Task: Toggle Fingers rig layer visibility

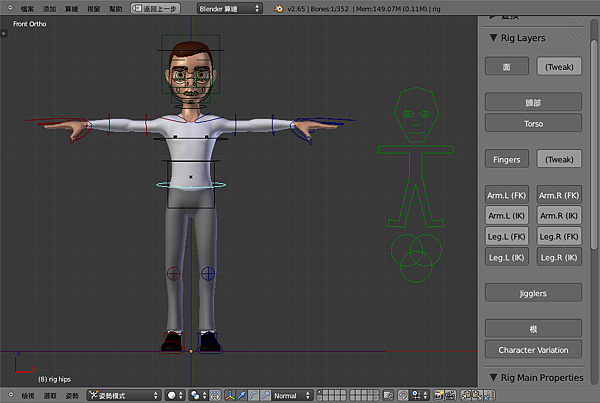Action: (507, 159)
